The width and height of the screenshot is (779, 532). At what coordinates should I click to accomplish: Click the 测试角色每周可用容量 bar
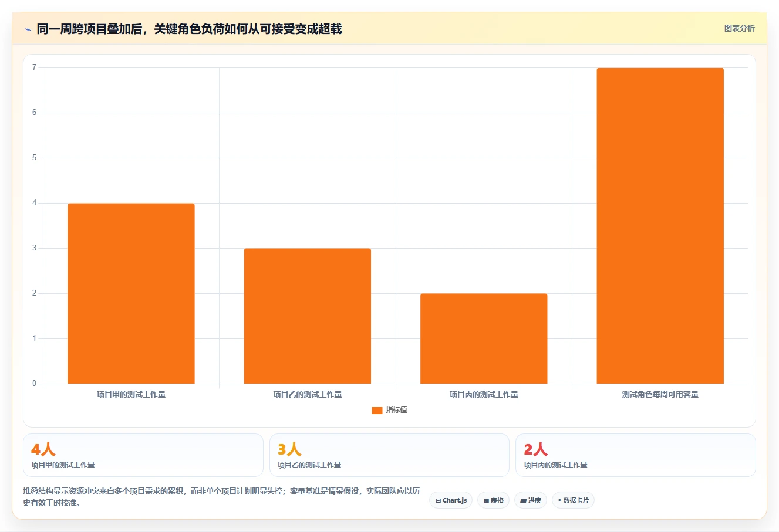[x=660, y=226]
